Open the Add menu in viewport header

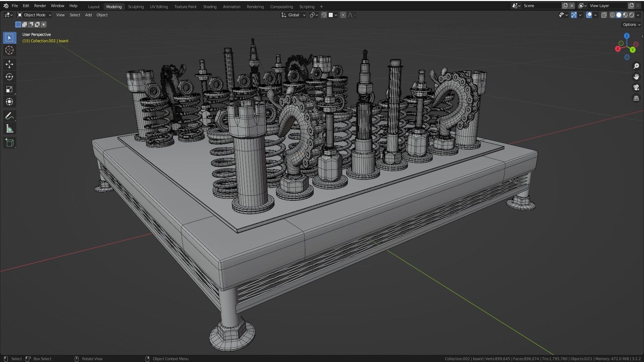point(88,15)
